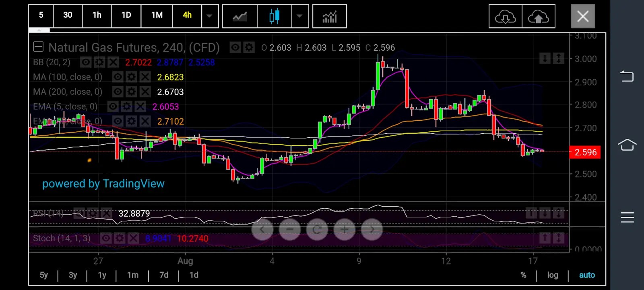Switch to line chart style
The height and width of the screenshot is (290, 644).
[239, 17]
